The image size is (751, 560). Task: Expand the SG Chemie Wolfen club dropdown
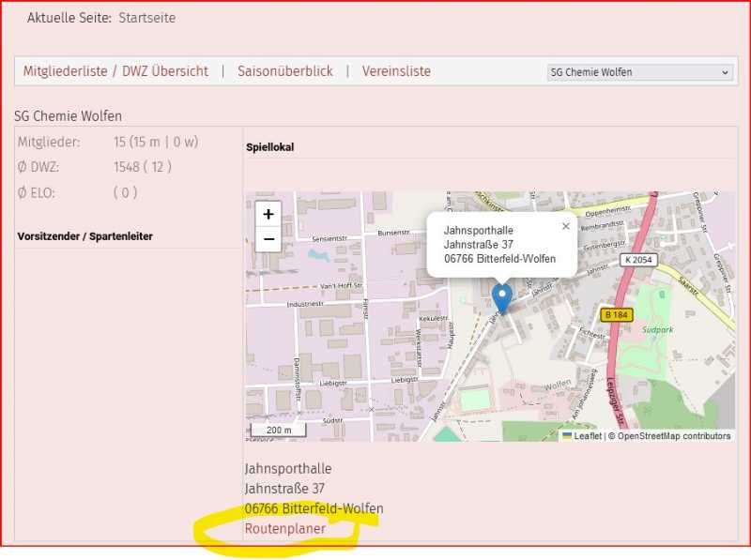639,72
